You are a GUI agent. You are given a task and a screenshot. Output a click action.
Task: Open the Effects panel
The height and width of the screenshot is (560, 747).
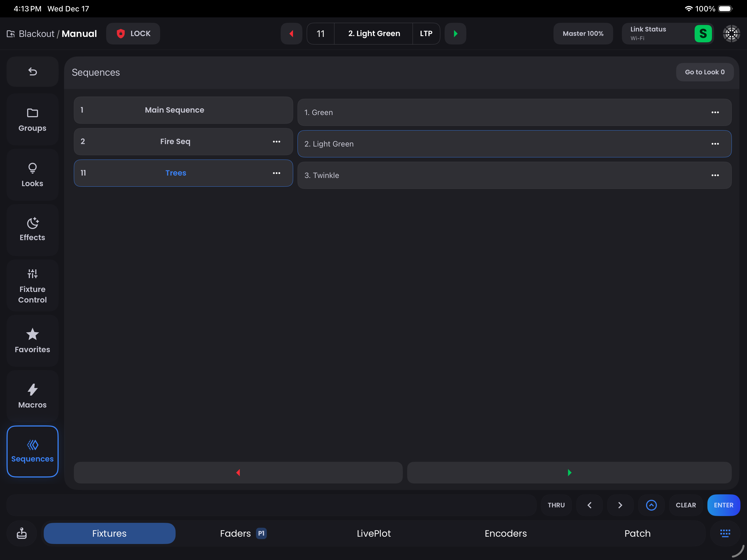[x=32, y=230]
